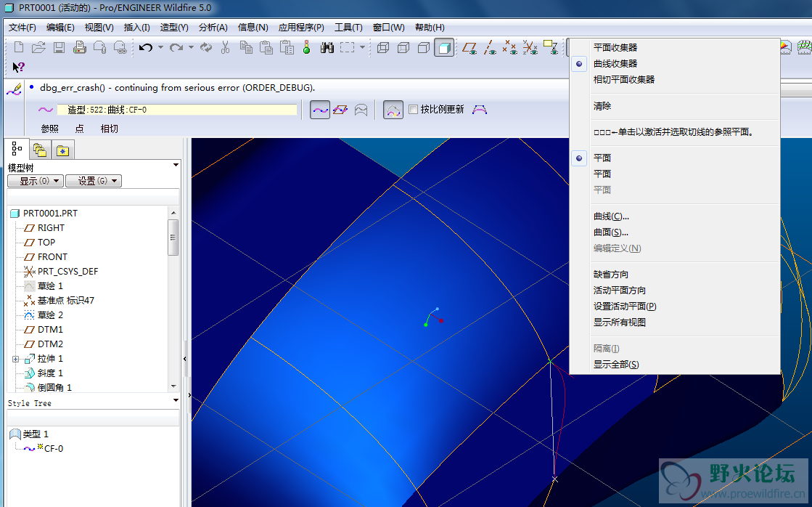Screen dimensions: 812x507
Task: Choose 平面收集器 in the context menu
Action: tap(615, 48)
